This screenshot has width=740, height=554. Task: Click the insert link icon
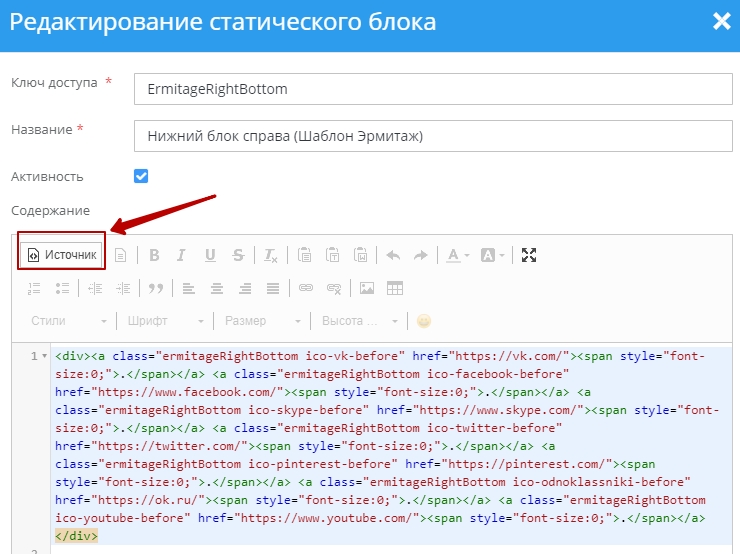[306, 288]
